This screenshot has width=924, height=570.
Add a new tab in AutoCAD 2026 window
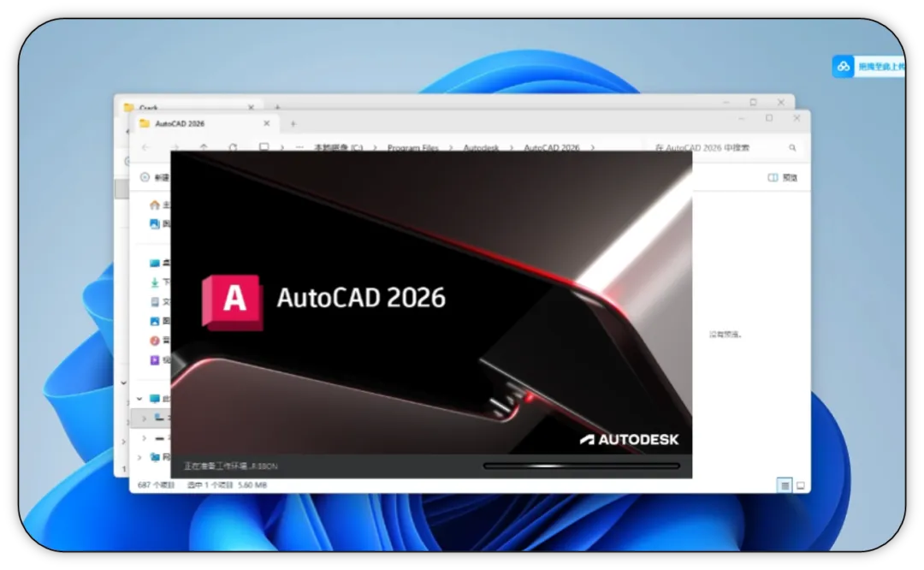pyautogui.click(x=293, y=124)
